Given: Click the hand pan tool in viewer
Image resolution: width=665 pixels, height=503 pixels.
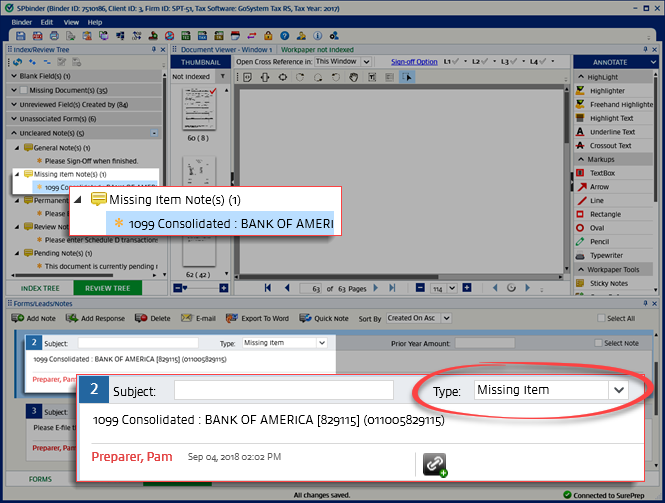Looking at the screenshot, I should (352, 76).
